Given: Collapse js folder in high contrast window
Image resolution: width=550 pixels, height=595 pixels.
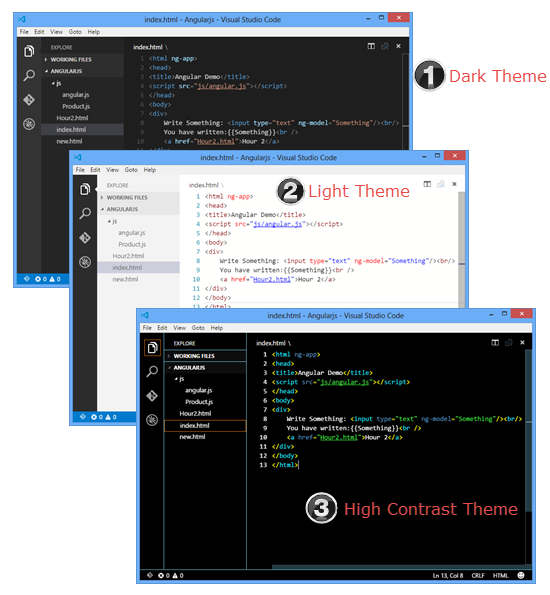Looking at the screenshot, I should [x=177, y=379].
